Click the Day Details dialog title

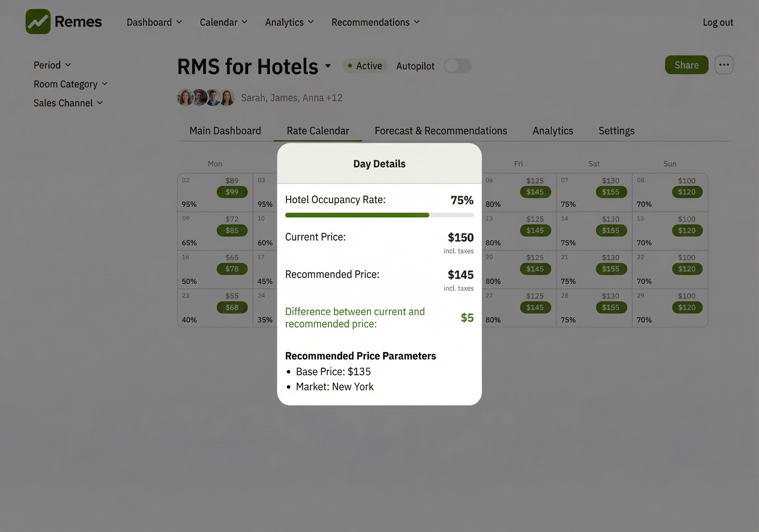click(379, 164)
